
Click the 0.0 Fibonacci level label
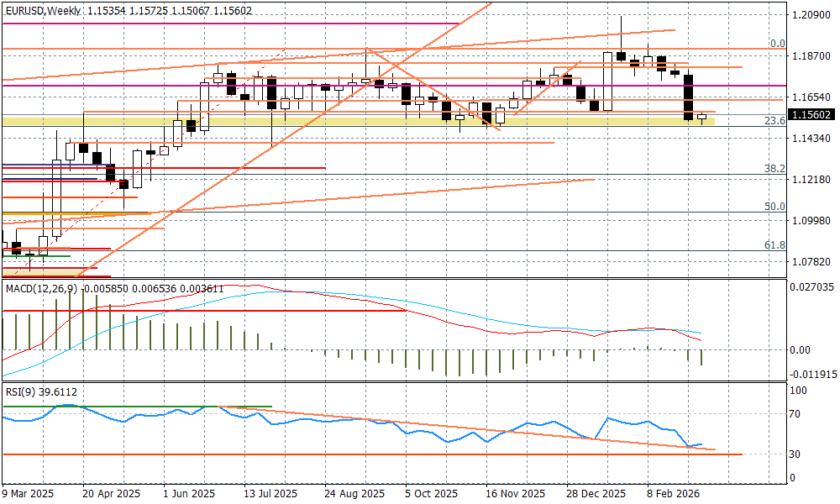[x=778, y=44]
